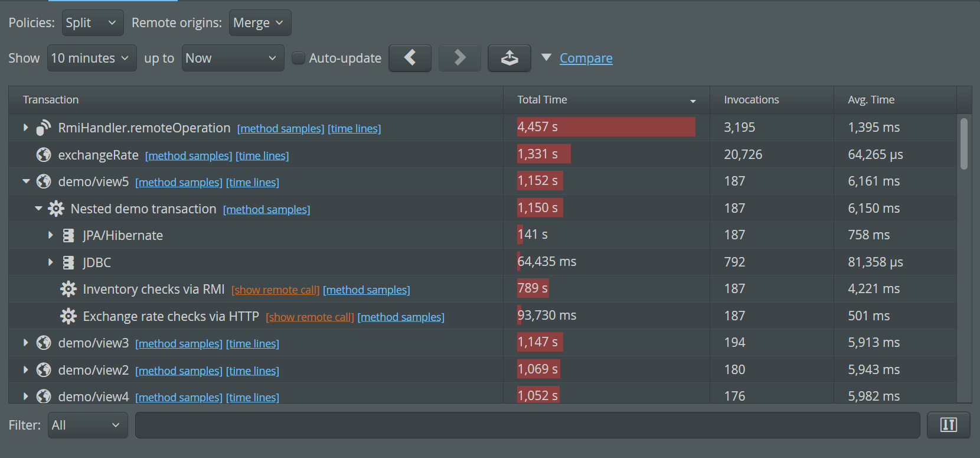980x458 pixels.
Task: Click the globe icon next to exchangeRate
Action: coord(44,155)
